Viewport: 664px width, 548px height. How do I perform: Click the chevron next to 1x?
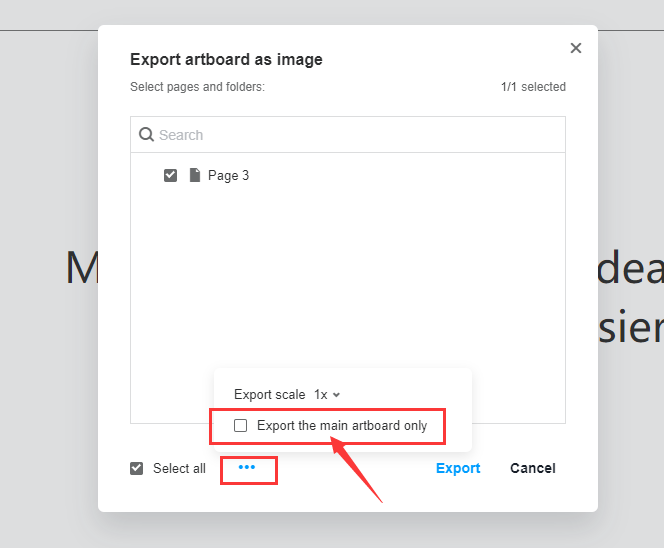point(336,395)
